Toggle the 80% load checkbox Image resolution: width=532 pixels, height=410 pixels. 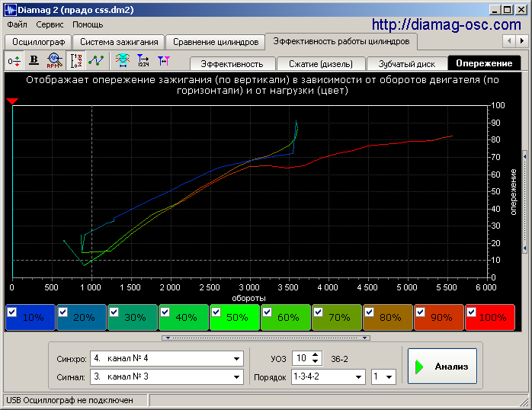tap(370, 312)
